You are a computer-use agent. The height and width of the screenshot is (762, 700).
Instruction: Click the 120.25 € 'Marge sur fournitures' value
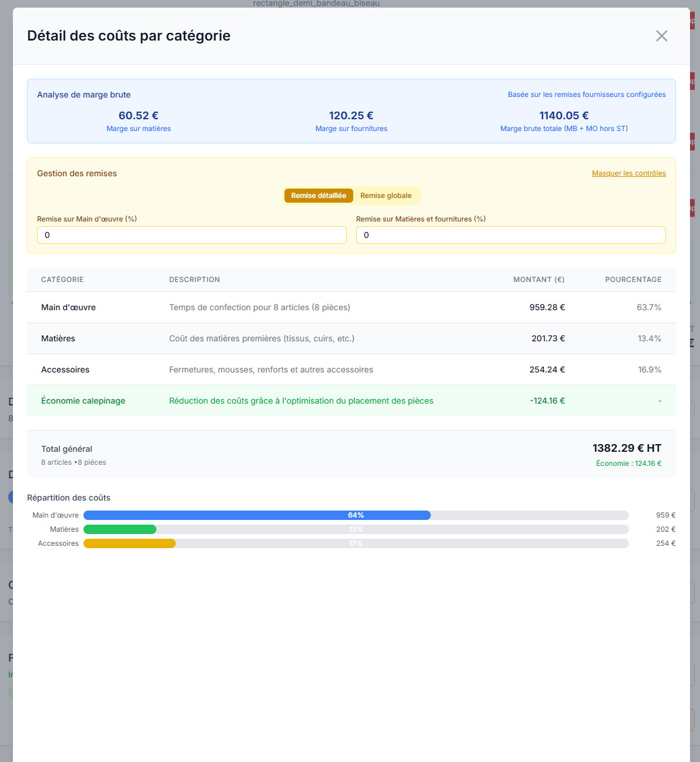coord(351,116)
